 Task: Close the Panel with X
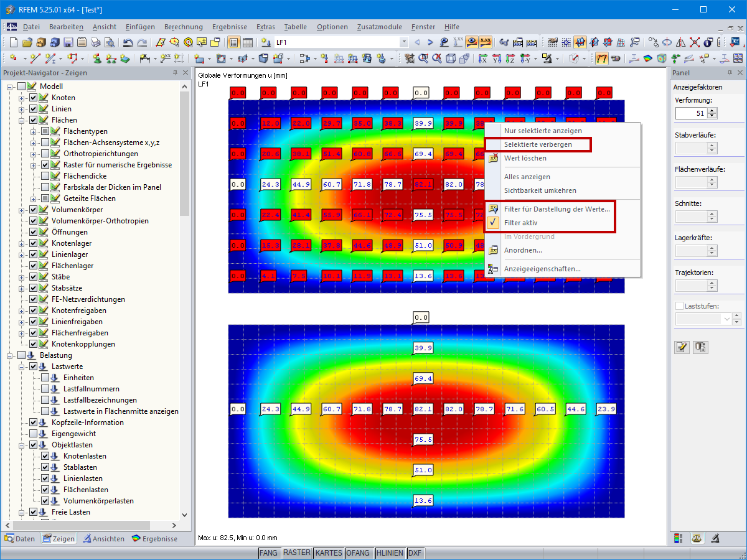pos(740,73)
